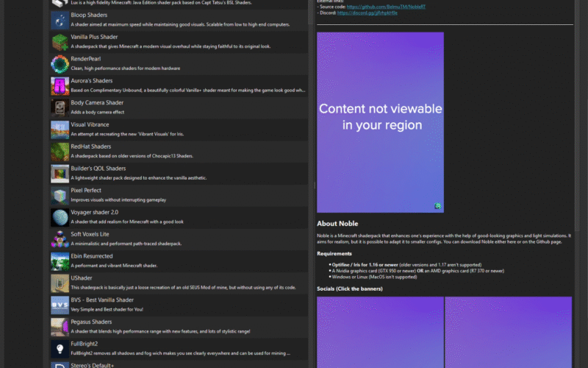Select the Voyager shader 2.0 sphere icon

point(60,217)
